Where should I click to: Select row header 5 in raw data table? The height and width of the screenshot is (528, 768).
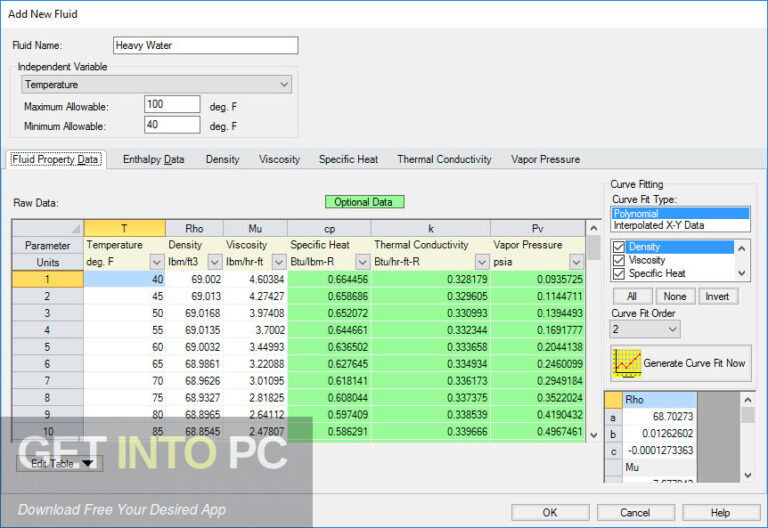pyautogui.click(x=48, y=347)
